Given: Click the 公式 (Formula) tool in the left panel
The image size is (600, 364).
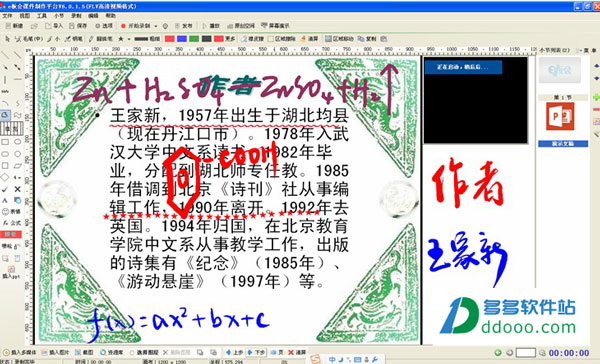Looking at the screenshot, I should 11,222.
